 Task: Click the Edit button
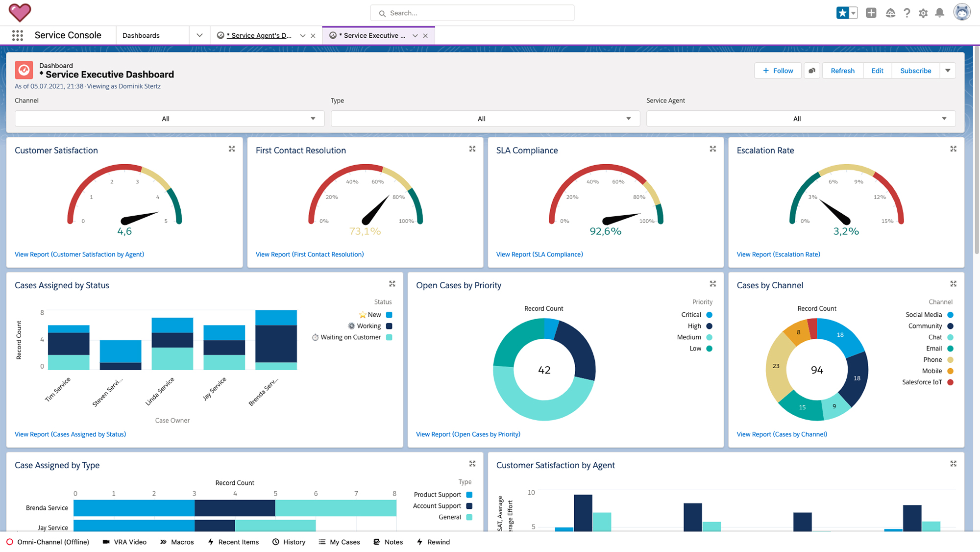pyautogui.click(x=877, y=71)
